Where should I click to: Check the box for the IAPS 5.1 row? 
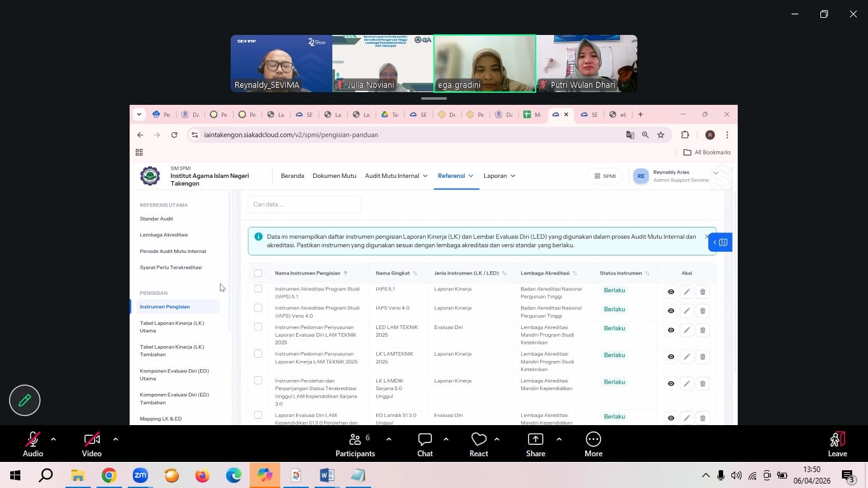click(x=258, y=288)
